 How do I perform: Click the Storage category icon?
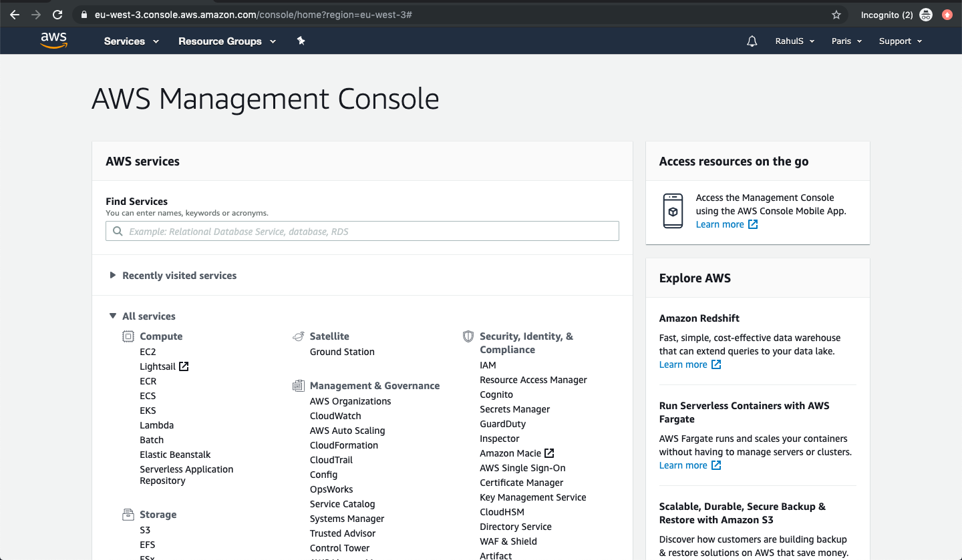click(128, 515)
